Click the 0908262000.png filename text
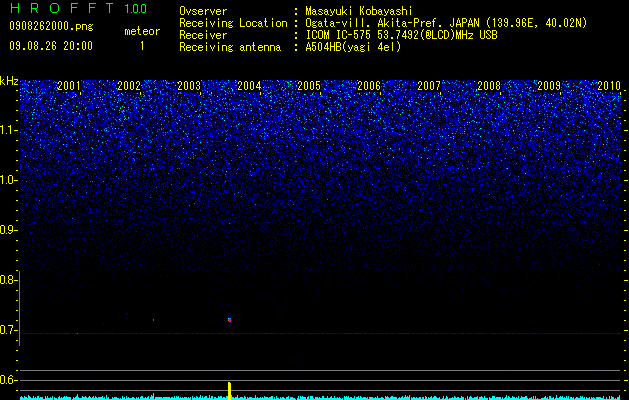Screen dimensions: 629x400 51,27
